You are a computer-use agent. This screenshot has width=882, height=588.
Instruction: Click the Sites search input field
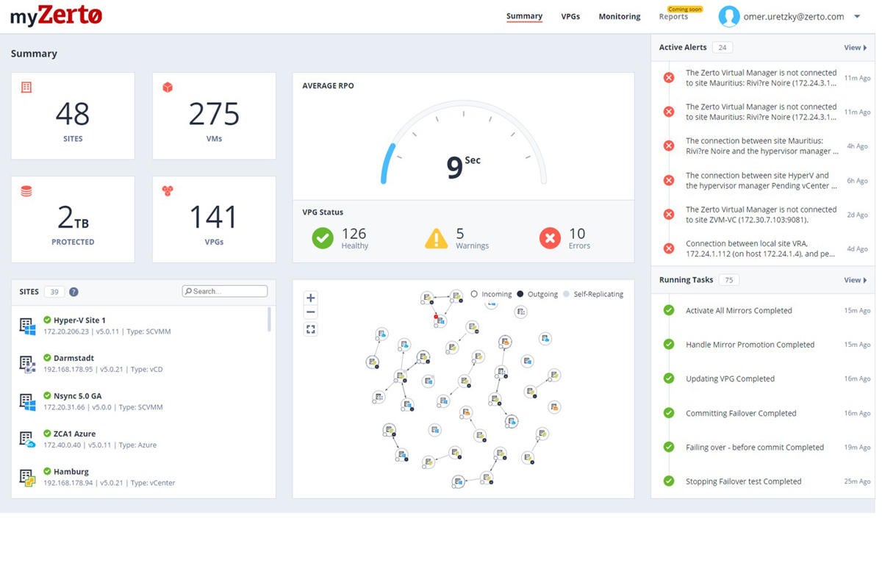pyautogui.click(x=225, y=291)
